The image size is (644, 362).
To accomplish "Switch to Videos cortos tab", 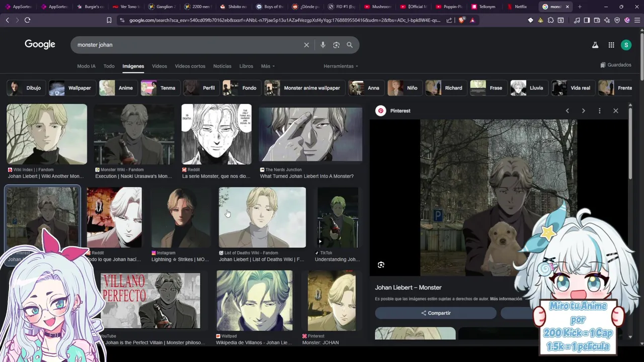I will (190, 66).
